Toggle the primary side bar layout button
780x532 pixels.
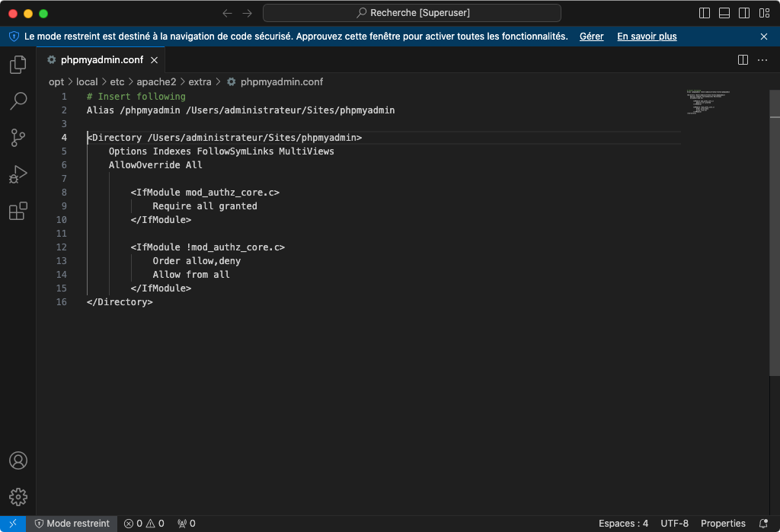coord(705,13)
